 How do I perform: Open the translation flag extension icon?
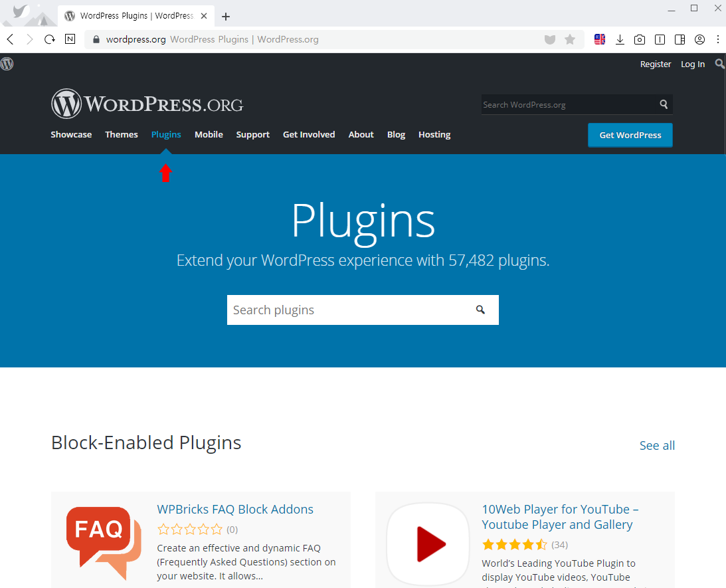click(x=600, y=39)
